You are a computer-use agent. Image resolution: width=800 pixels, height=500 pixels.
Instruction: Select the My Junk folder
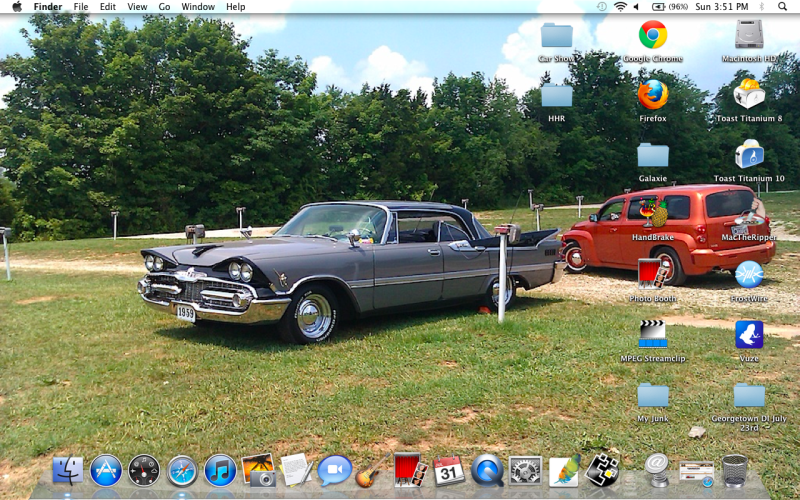click(653, 395)
